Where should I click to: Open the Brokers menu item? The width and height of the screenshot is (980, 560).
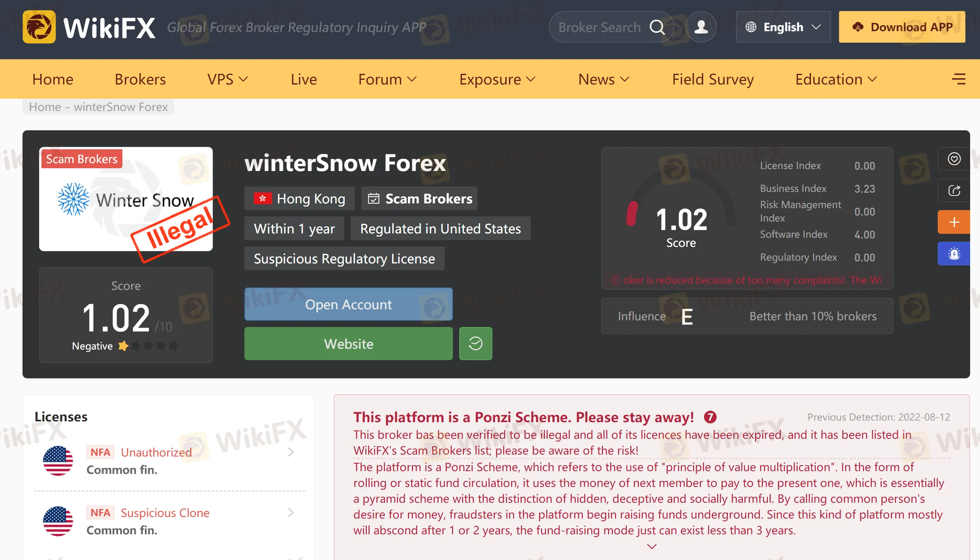(140, 79)
